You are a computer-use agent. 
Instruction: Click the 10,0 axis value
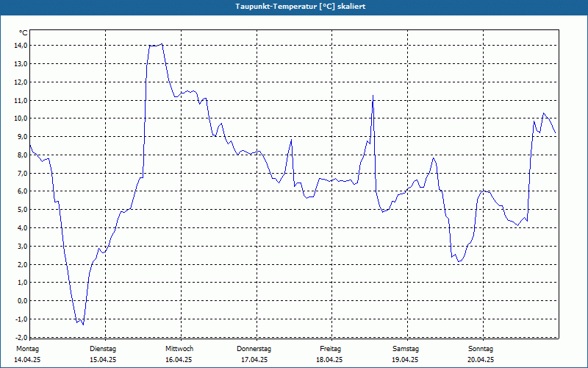(21, 118)
